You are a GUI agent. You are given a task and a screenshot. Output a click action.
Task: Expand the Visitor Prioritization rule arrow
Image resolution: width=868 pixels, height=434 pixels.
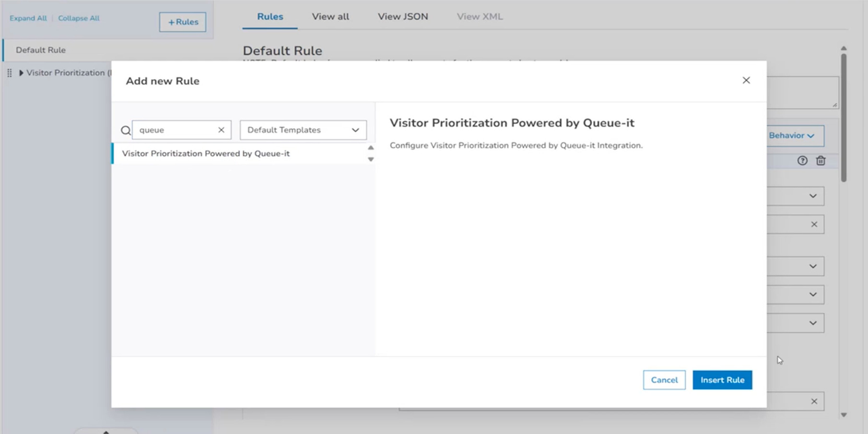21,73
